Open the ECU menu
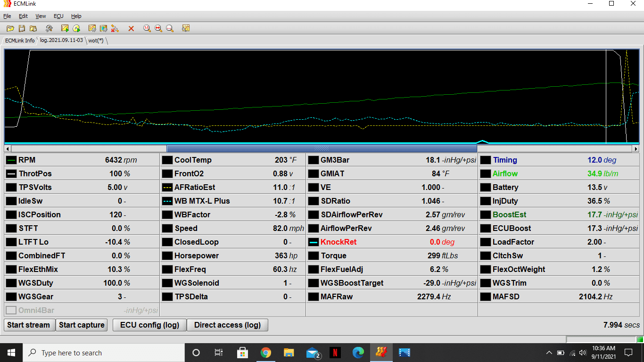This screenshot has height=362, width=644. [58, 16]
